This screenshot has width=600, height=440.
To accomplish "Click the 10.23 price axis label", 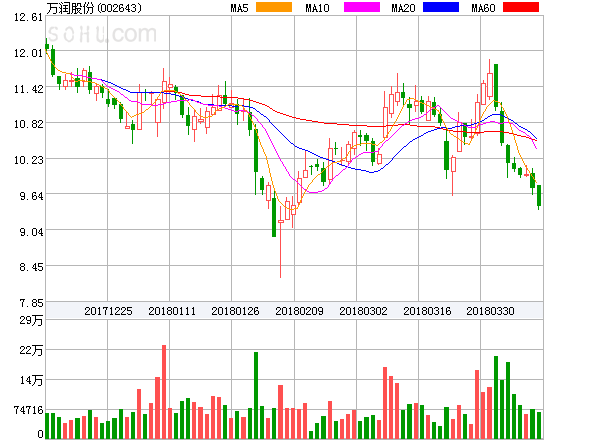I will (x=28, y=160).
